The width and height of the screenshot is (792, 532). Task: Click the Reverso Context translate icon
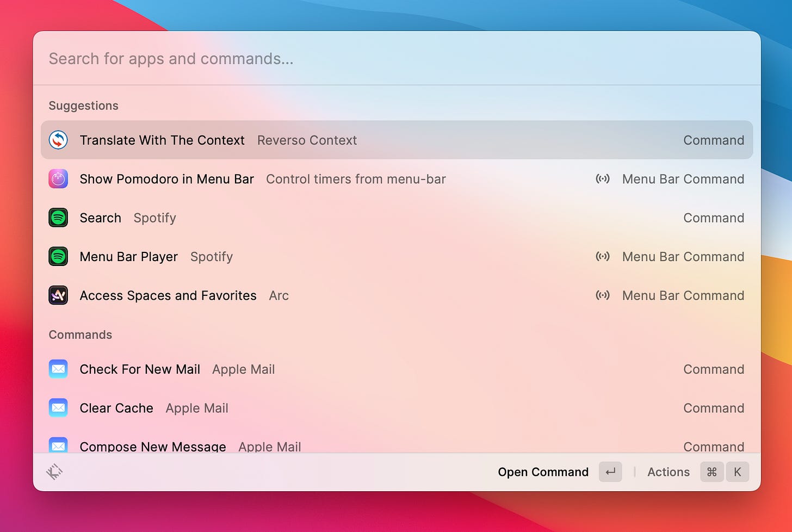58,140
